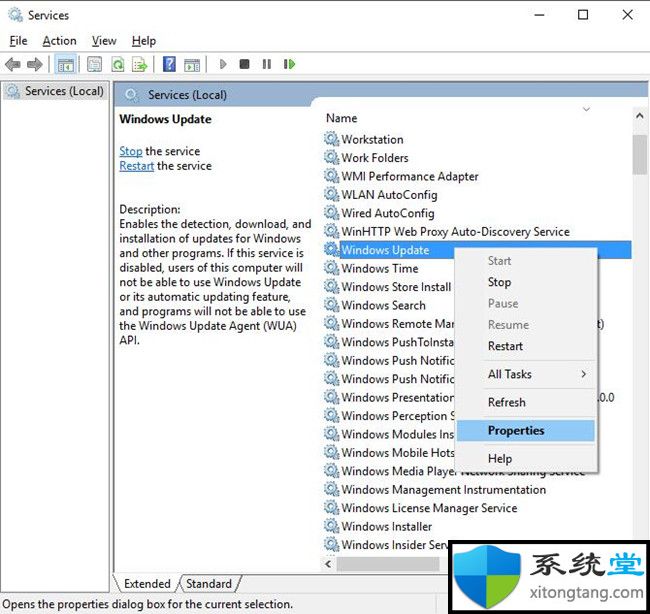Image resolution: width=650 pixels, height=614 pixels.
Task: Open the Help menu in menu bar
Action: point(143,41)
